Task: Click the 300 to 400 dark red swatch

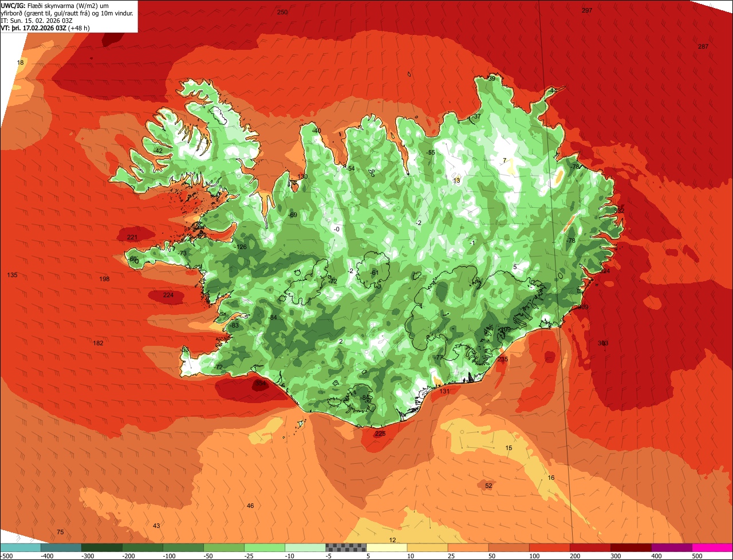Action: pos(630,547)
